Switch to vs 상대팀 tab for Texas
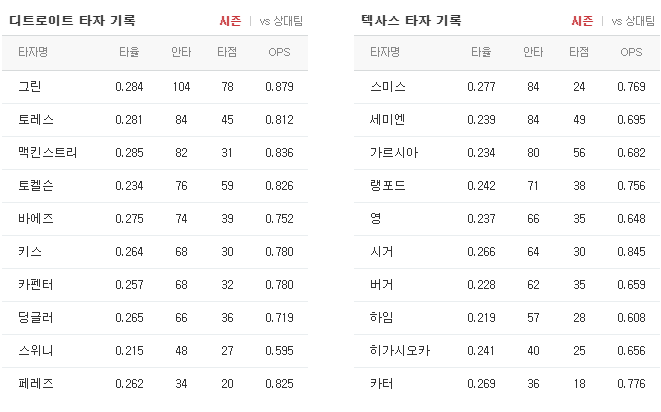This screenshot has height=412, width=661. click(633, 21)
